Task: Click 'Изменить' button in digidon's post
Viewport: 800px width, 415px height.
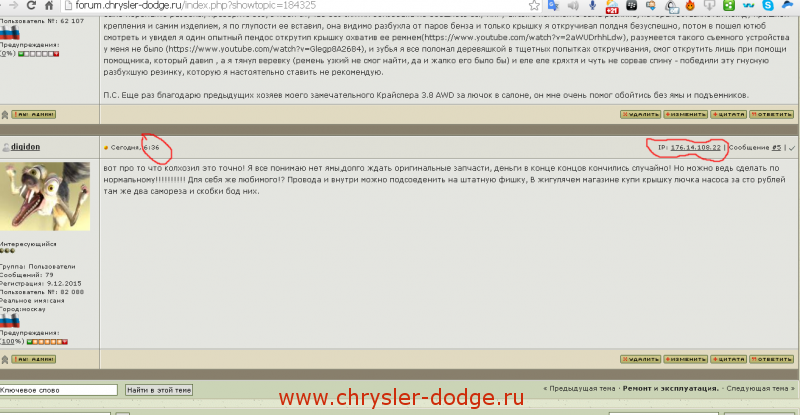Action: coord(685,359)
